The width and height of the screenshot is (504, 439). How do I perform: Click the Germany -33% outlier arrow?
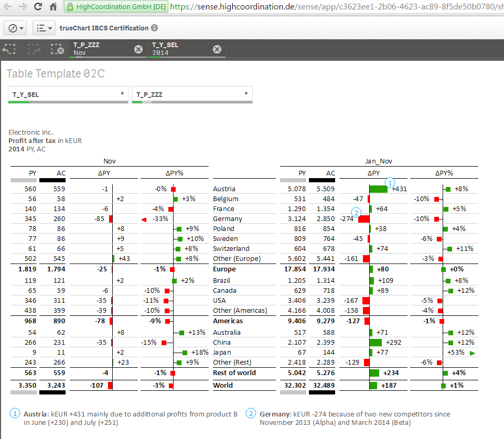pos(144,220)
